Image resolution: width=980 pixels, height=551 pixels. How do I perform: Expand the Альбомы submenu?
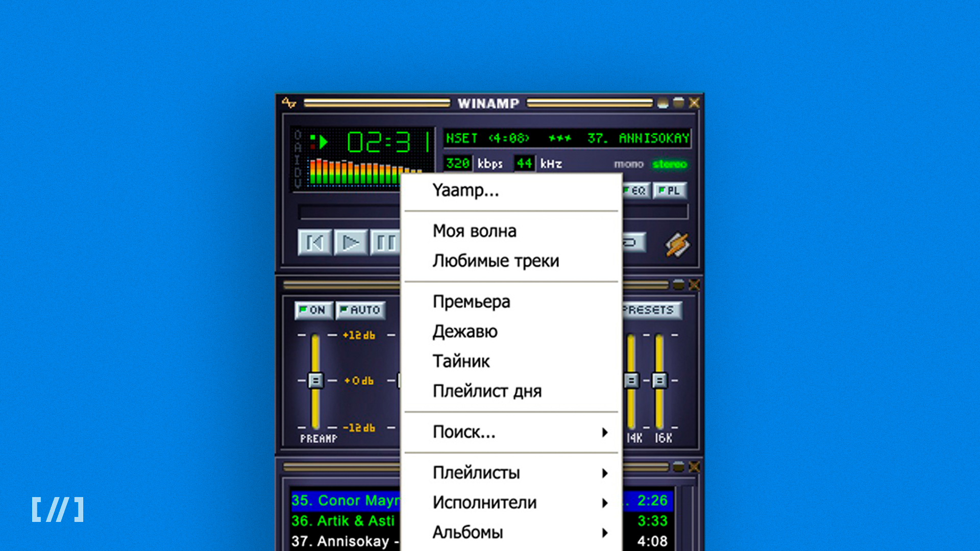511,533
